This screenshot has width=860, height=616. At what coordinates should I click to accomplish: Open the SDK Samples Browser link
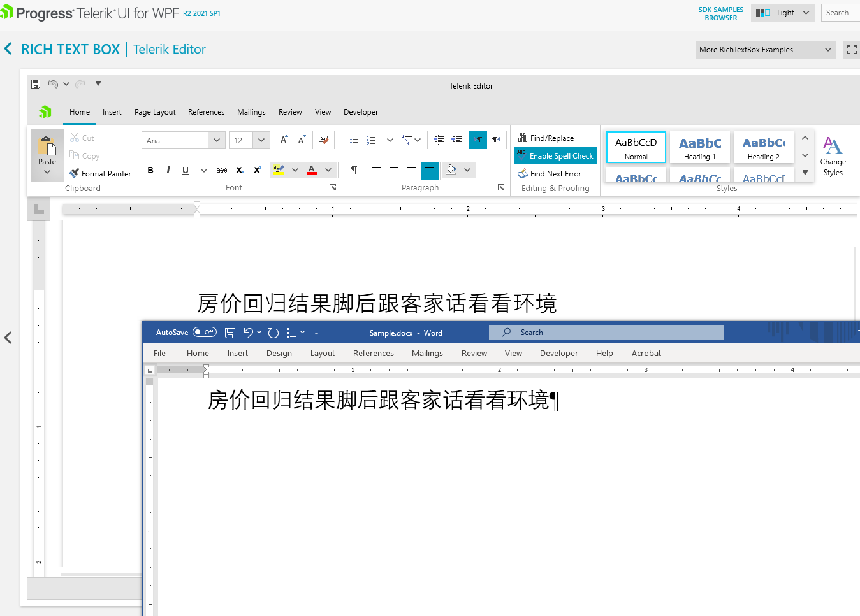click(721, 13)
